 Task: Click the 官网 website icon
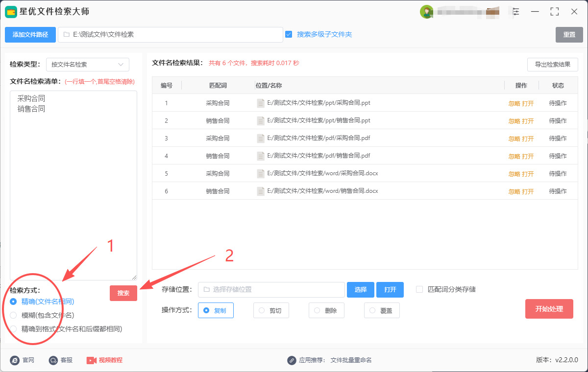[14, 360]
